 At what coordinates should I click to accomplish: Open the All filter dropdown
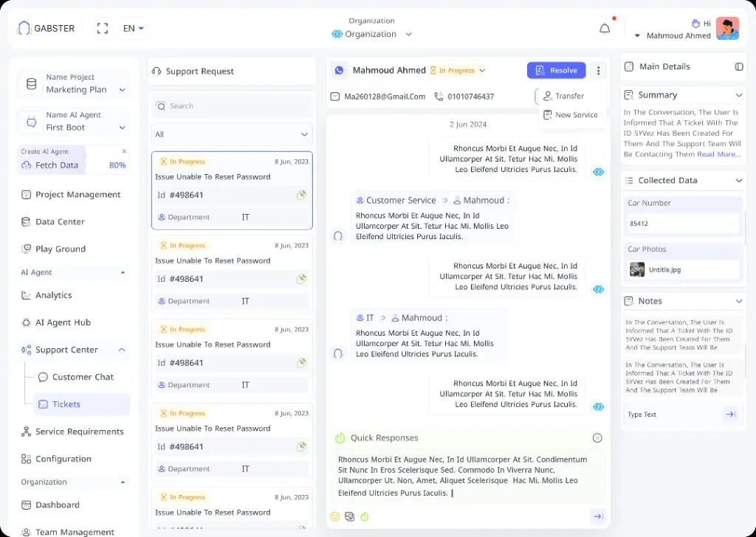(x=232, y=134)
